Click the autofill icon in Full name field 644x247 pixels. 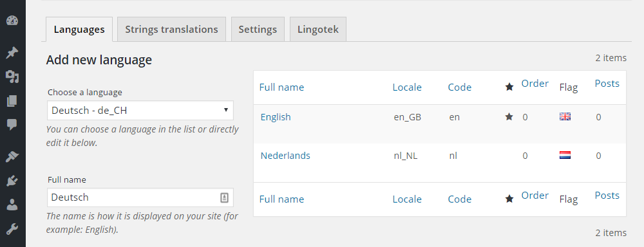click(x=224, y=197)
